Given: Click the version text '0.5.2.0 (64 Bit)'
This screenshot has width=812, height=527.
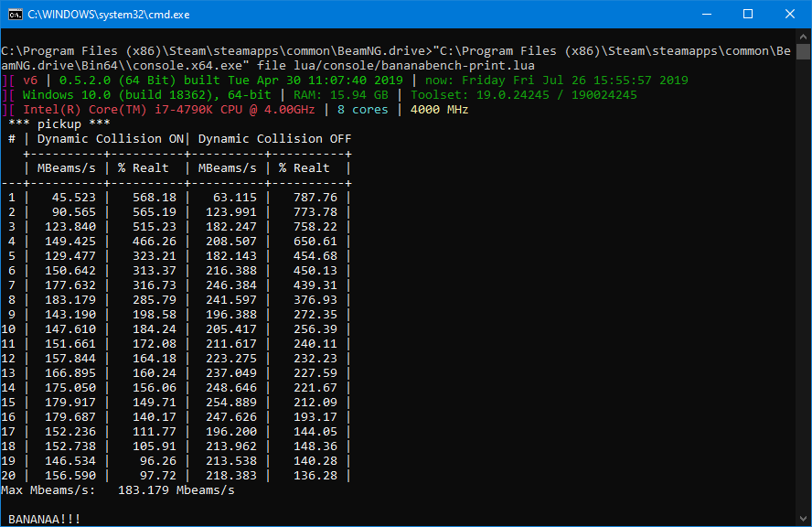Looking at the screenshot, I should [118, 81].
